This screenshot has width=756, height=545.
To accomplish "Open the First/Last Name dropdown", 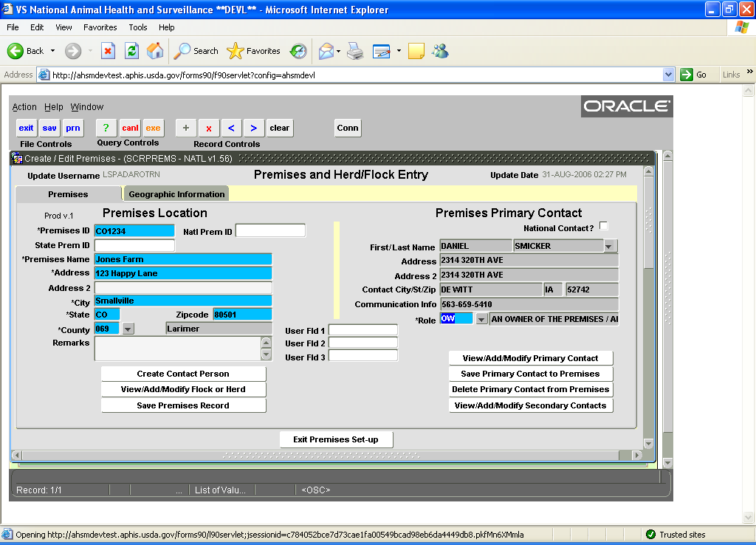I will (x=610, y=246).
